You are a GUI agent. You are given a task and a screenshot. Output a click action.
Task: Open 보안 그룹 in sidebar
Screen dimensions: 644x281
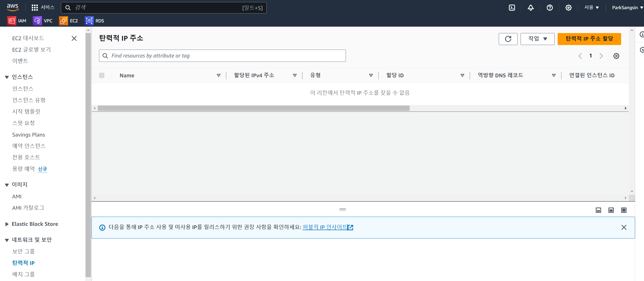point(23,251)
